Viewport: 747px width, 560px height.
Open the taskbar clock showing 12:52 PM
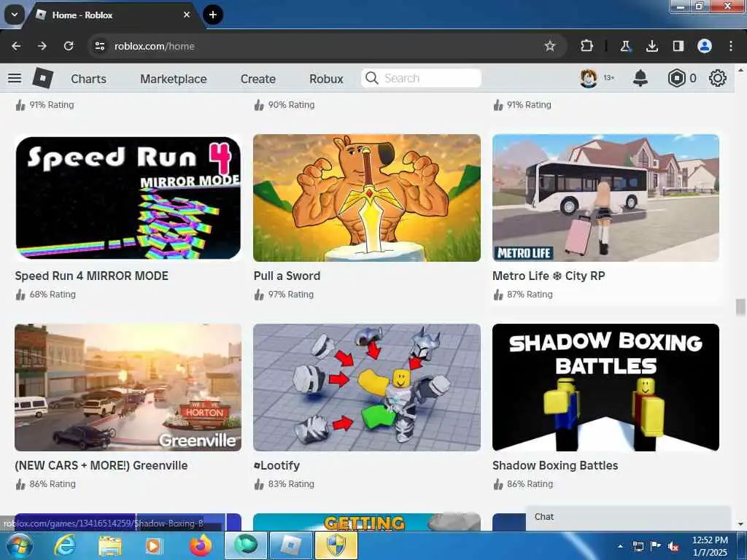point(710,546)
